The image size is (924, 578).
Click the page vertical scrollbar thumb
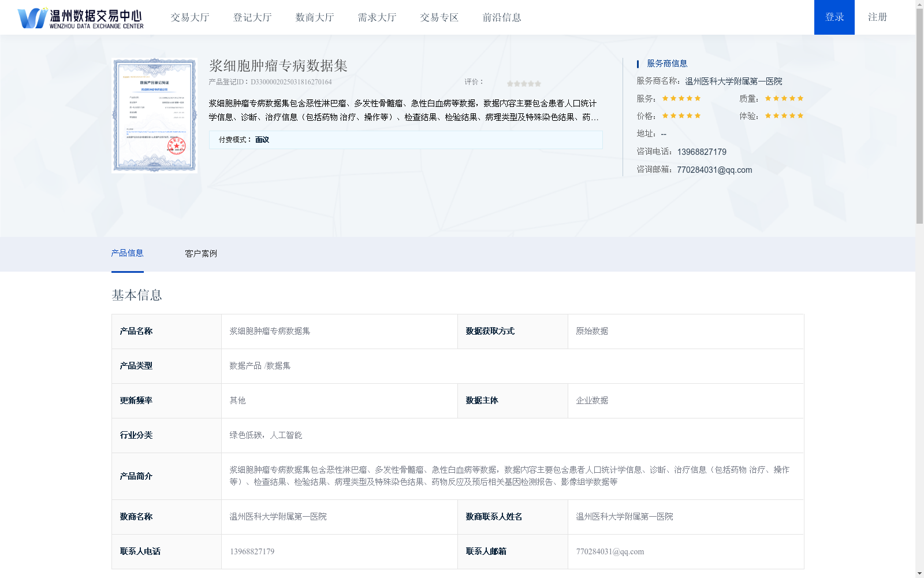(919, 116)
